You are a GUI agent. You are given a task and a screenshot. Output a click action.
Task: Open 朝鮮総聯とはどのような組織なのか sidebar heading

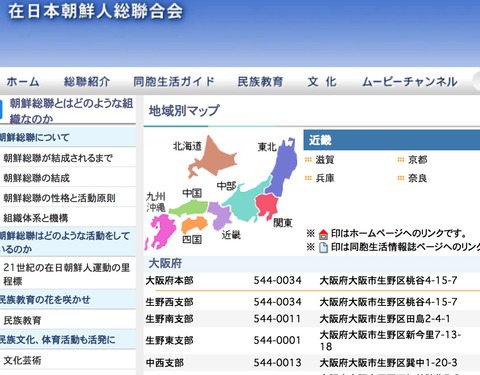click(71, 111)
